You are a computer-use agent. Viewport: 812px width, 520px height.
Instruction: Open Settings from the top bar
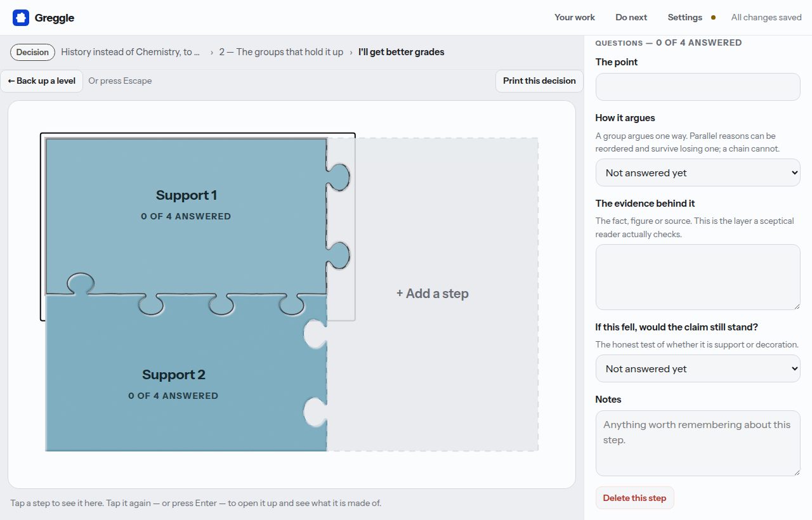coord(684,17)
